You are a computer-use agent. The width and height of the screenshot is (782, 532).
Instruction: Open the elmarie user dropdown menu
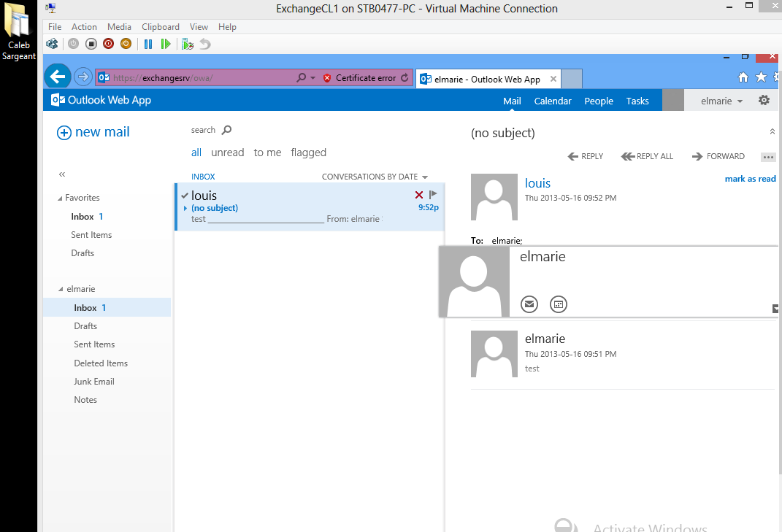(721, 101)
